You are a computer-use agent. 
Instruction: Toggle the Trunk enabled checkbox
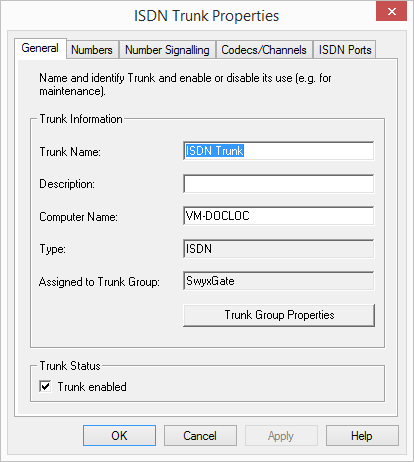tap(45, 387)
